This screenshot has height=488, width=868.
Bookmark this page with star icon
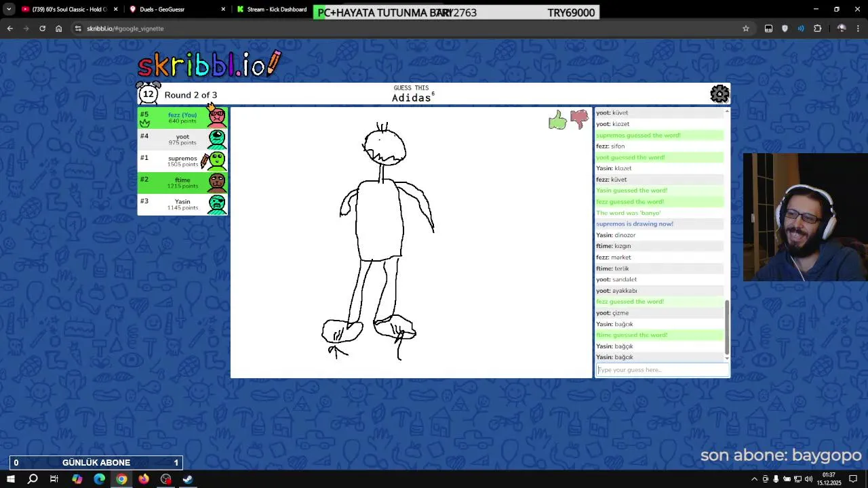(x=746, y=28)
